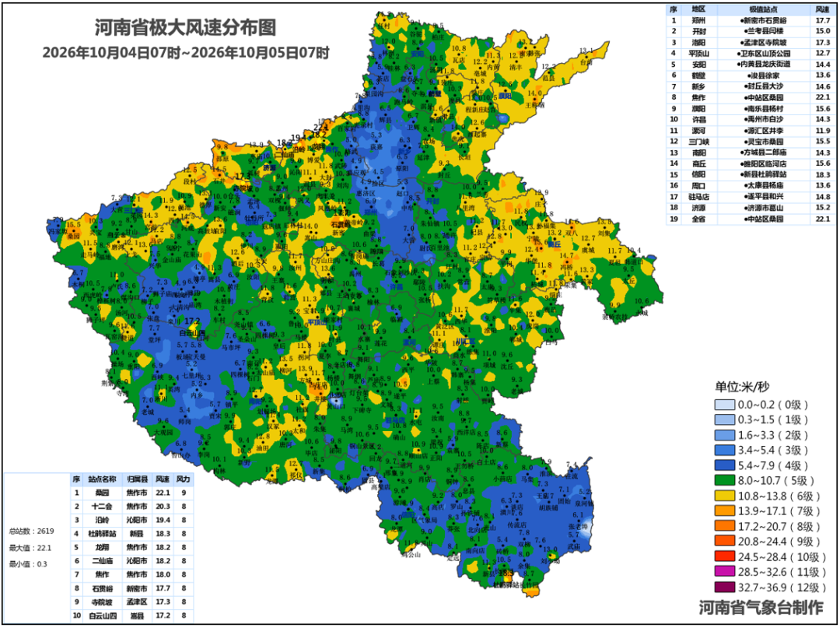
Task: Click 遂平县和兴 station cell
Action: coord(763,197)
